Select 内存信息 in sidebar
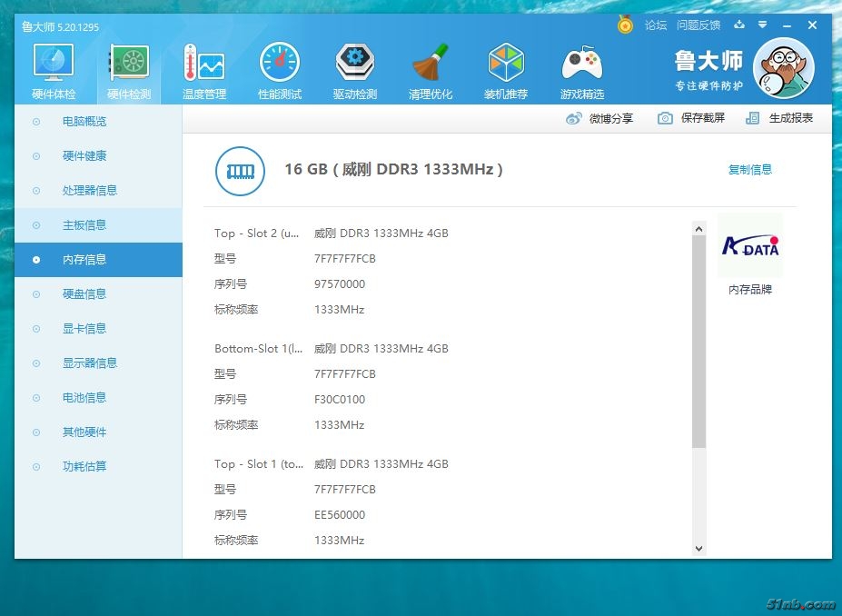842x616 pixels. pyautogui.click(x=98, y=260)
